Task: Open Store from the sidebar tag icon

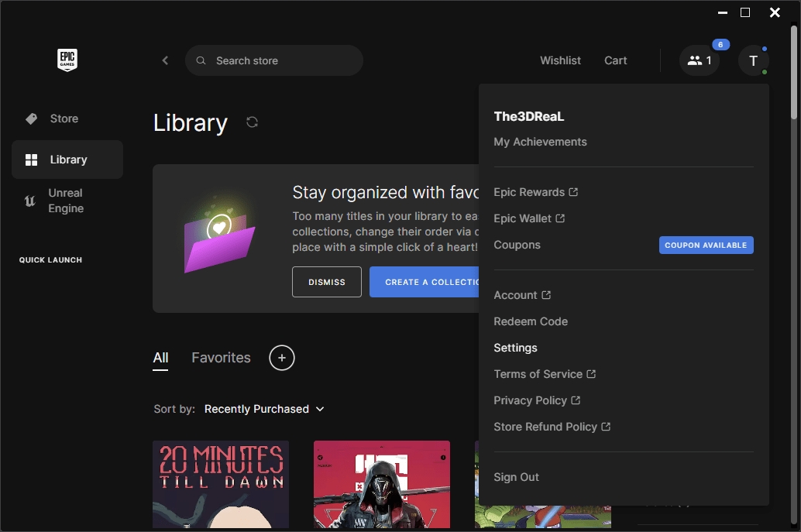Action: click(32, 118)
